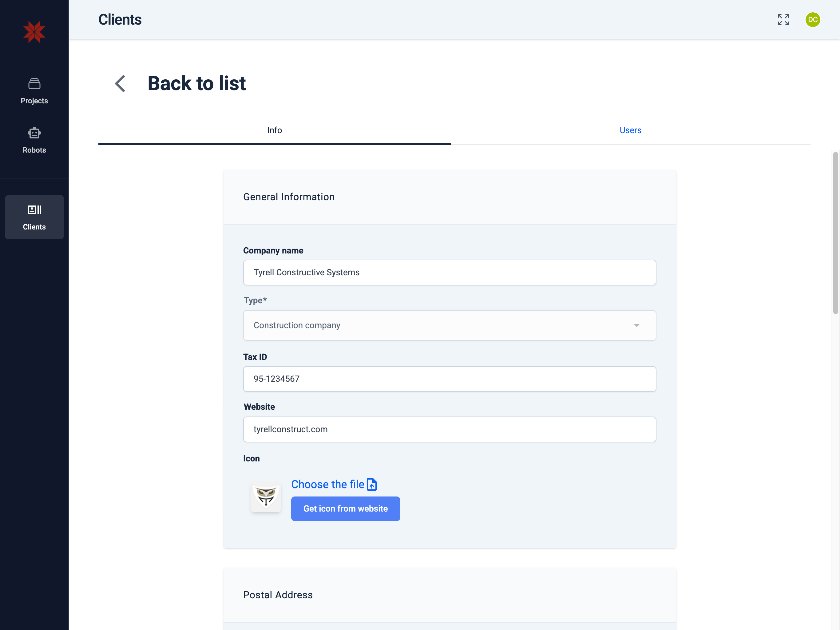
Task: Click the Choose the file link
Action: tap(327, 484)
